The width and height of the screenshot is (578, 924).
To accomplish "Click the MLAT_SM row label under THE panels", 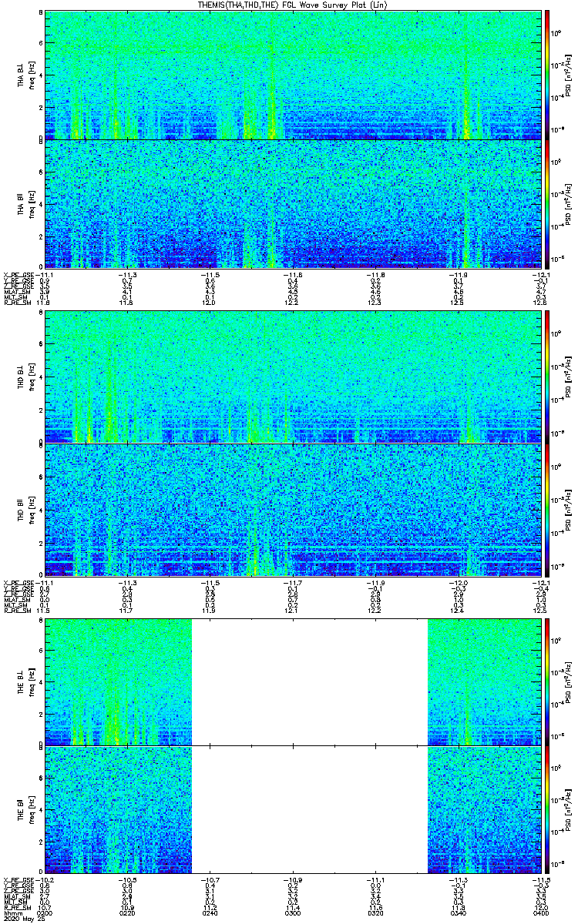I will coord(17,898).
